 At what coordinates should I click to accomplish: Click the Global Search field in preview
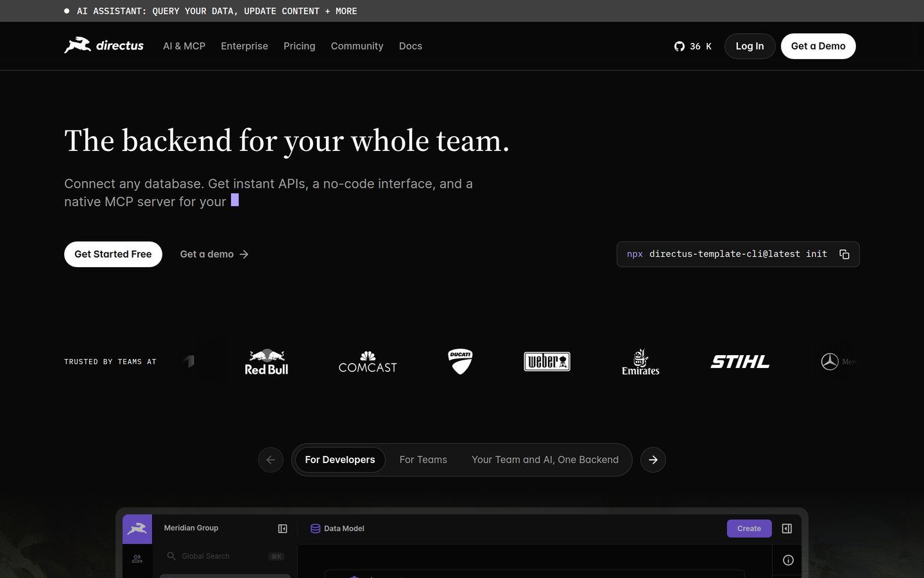click(x=225, y=556)
